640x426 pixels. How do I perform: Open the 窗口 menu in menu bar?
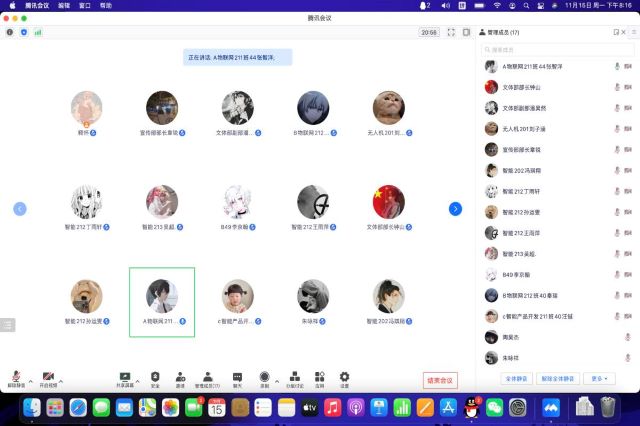85,5
